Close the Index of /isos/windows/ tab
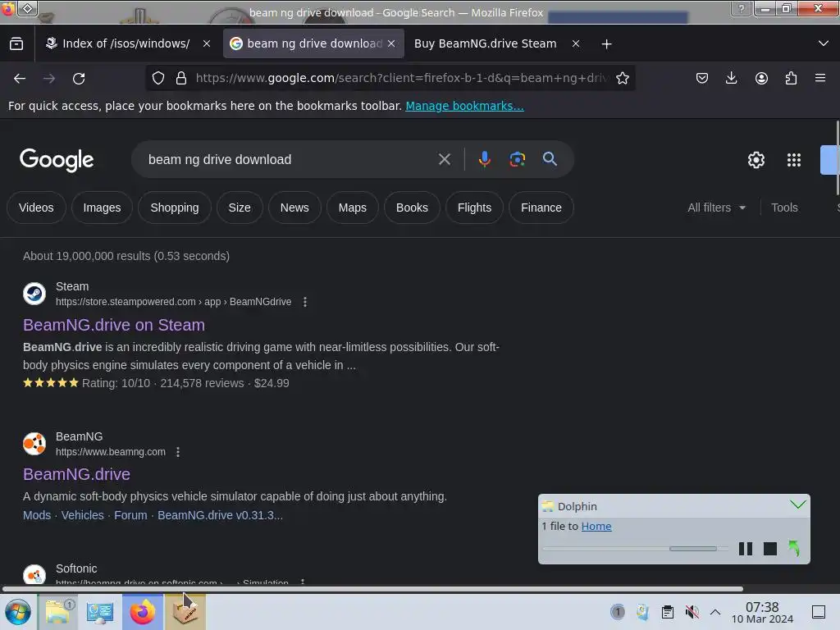 pyautogui.click(x=206, y=44)
